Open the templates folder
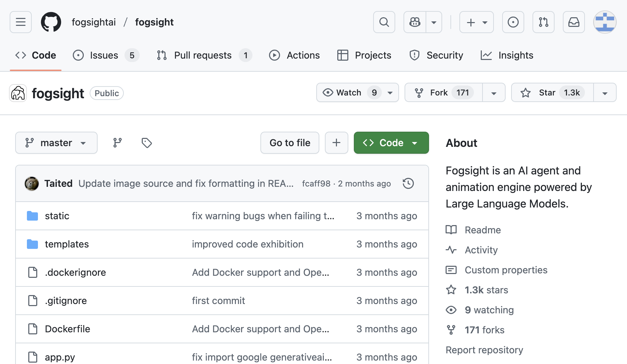The height and width of the screenshot is (364, 627). [67, 244]
